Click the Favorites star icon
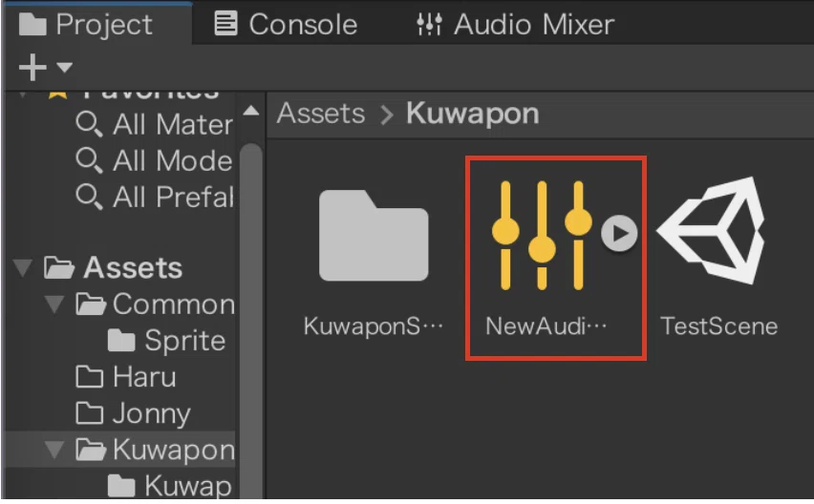Screen dimensions: 814x504 (57, 94)
